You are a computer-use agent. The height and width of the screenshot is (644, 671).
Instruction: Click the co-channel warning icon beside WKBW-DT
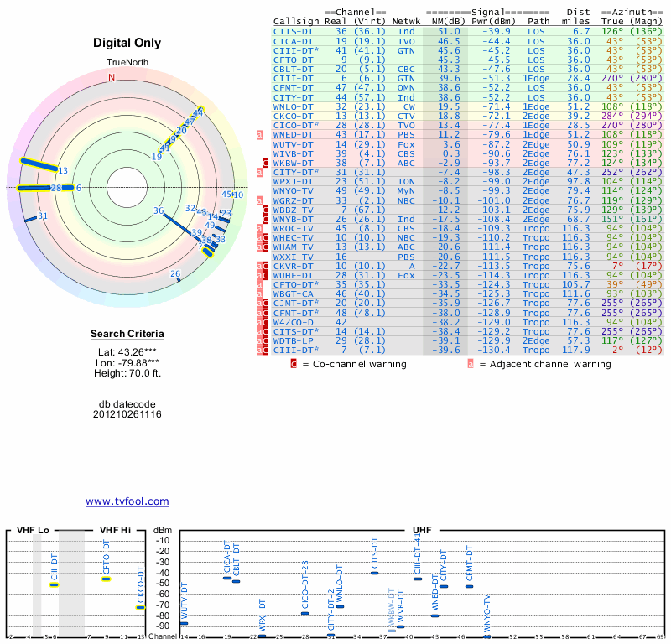click(266, 161)
